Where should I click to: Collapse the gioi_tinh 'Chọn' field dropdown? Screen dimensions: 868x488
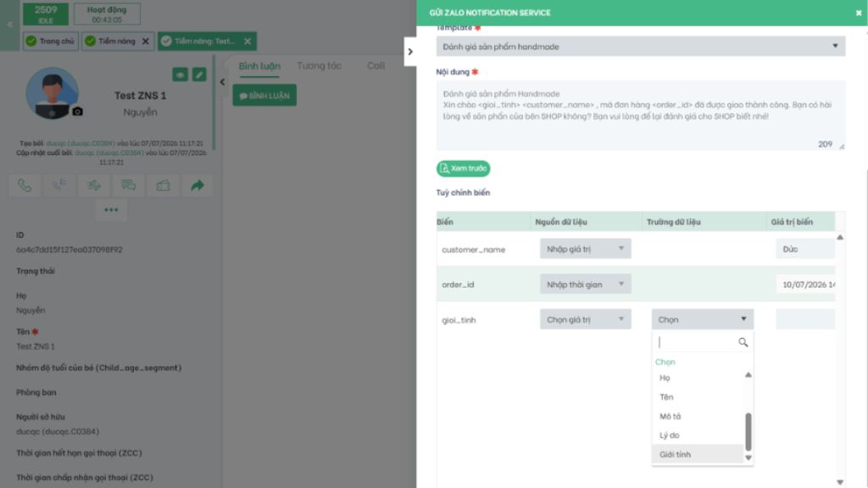pyautogui.click(x=703, y=319)
